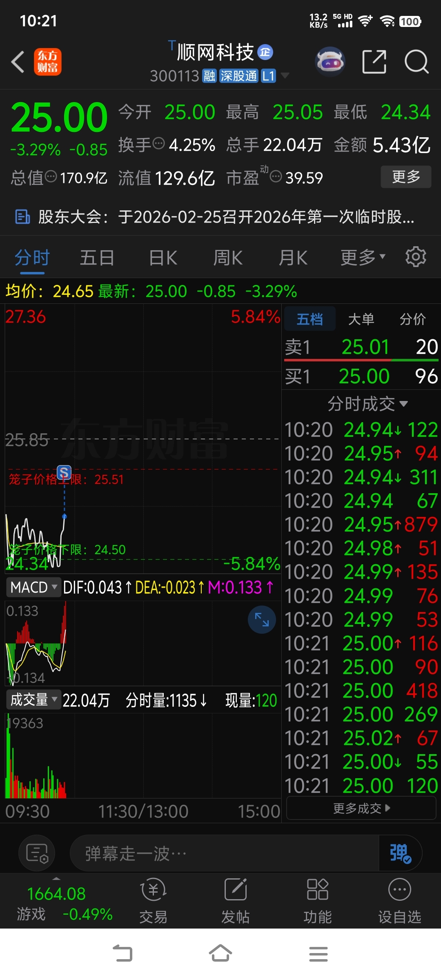Tap the 分时量:1135 value
Screen dimensions: 441x980
[x=166, y=700]
